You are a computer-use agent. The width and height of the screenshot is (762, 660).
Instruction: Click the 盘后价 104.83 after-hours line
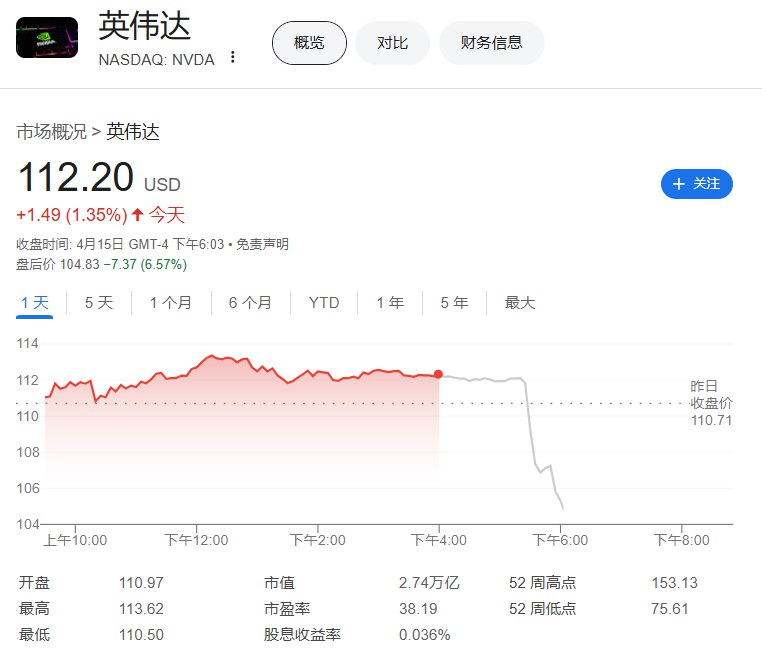pos(101,264)
